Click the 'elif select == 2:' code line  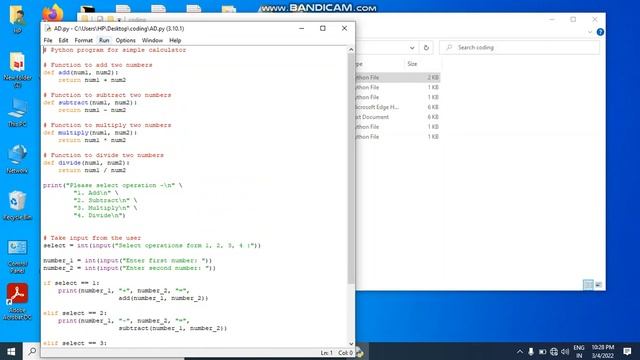click(75, 313)
